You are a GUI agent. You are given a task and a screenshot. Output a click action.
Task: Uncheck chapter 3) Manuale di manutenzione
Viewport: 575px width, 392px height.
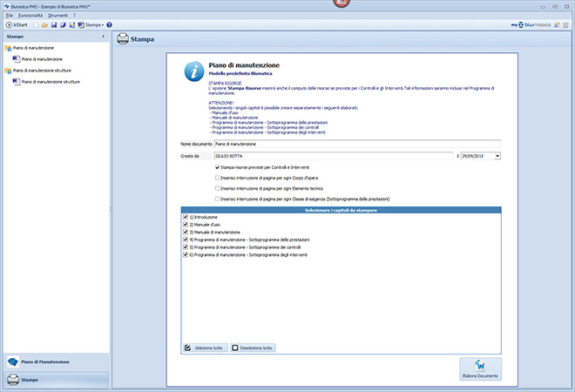pyautogui.click(x=186, y=232)
